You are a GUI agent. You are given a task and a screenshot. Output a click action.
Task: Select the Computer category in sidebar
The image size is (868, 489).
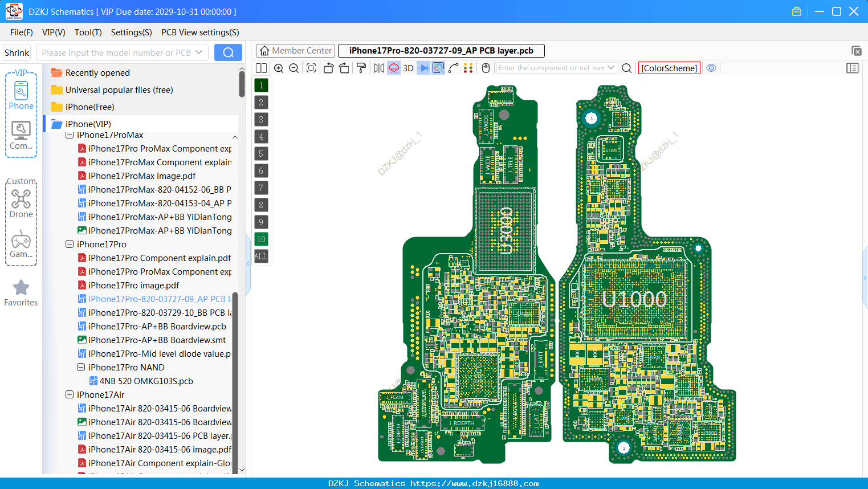tap(21, 136)
